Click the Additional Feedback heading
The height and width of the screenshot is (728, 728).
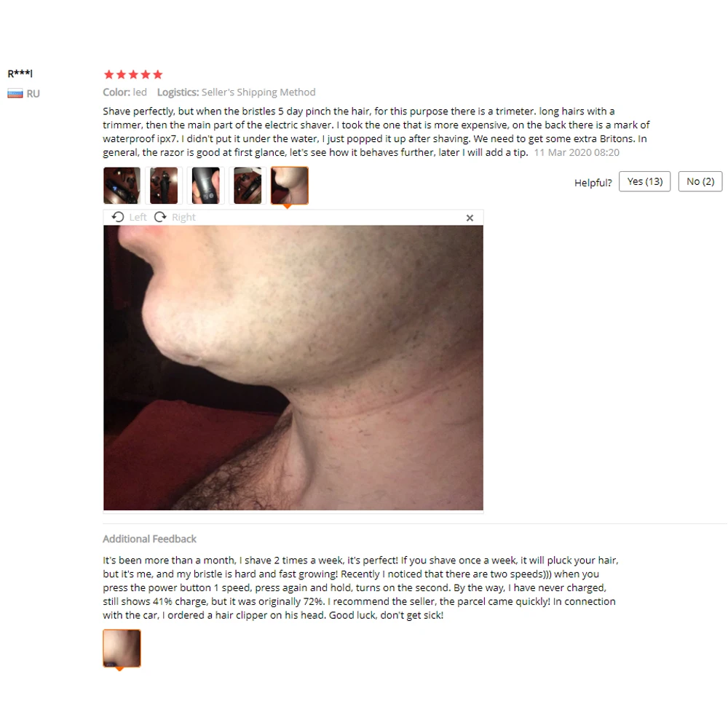(x=149, y=539)
